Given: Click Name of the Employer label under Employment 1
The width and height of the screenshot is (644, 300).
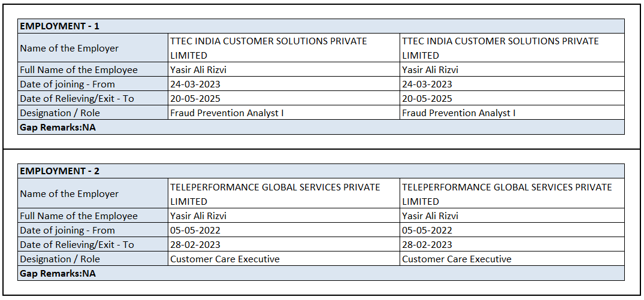Looking at the screenshot, I should coord(69,49).
